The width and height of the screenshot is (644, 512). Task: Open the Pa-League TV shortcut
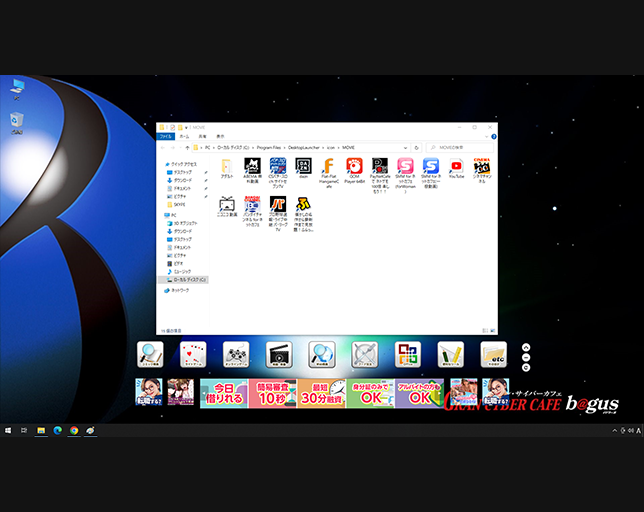(x=278, y=214)
